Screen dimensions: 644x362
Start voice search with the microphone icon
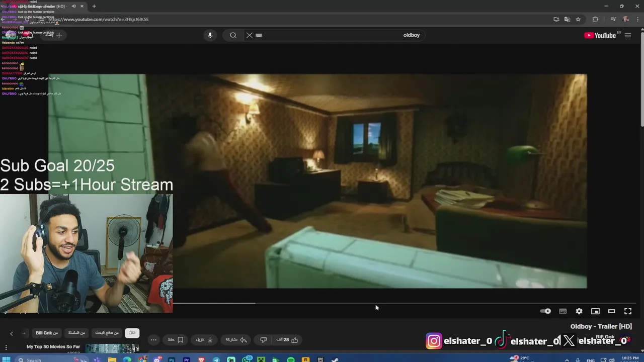[x=210, y=35]
